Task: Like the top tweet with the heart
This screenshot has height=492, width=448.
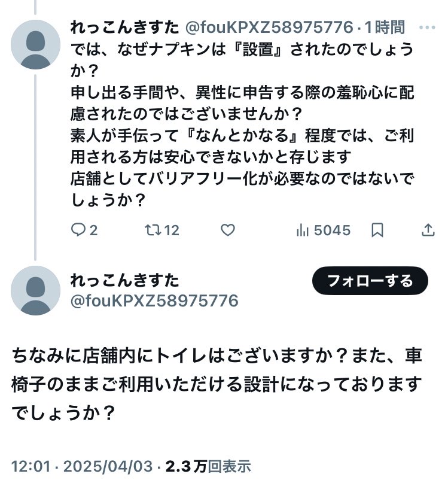Action: tap(227, 230)
